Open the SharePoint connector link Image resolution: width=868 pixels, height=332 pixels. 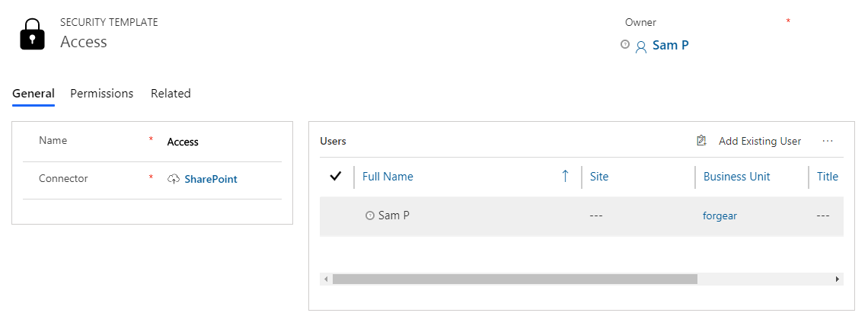click(211, 179)
